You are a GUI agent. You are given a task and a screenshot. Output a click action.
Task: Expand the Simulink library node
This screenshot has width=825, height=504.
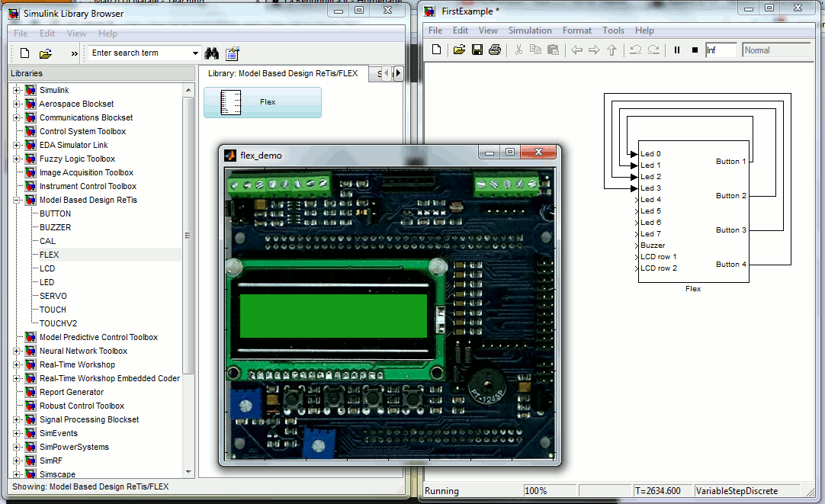click(x=16, y=91)
